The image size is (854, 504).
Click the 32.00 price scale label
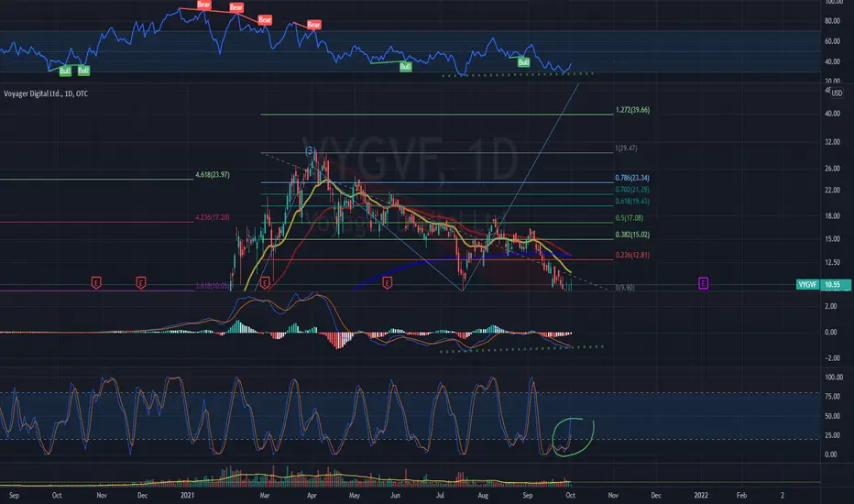832,142
